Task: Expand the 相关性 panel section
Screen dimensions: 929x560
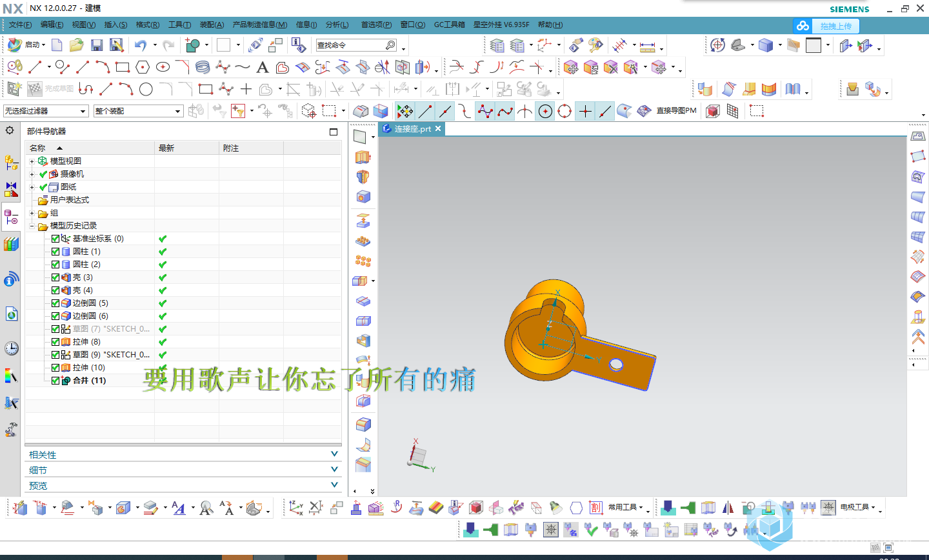Action: click(x=183, y=454)
